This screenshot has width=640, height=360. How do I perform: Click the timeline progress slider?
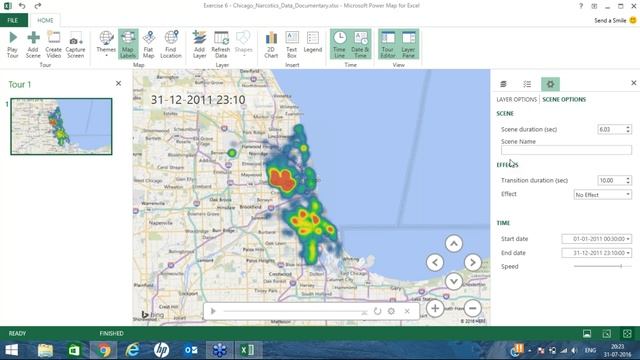(x=295, y=311)
